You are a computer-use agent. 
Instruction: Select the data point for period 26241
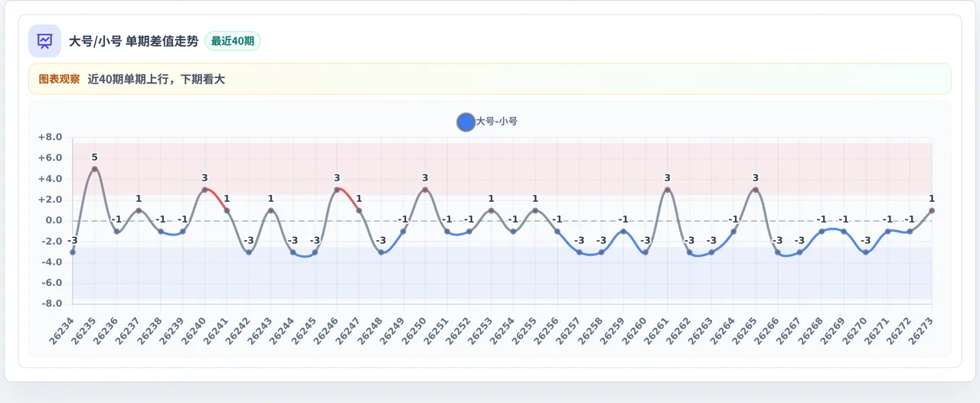tap(227, 210)
